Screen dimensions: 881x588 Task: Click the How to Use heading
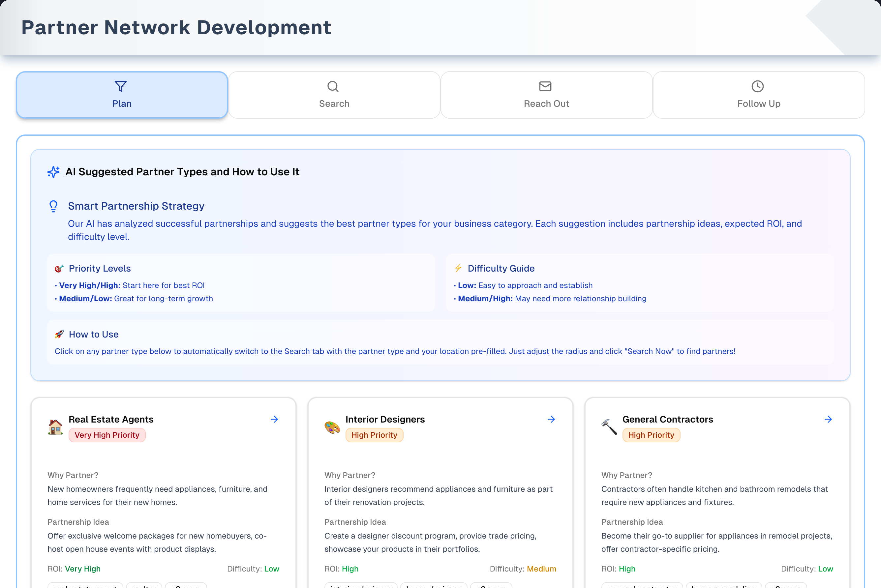pyautogui.click(x=94, y=334)
